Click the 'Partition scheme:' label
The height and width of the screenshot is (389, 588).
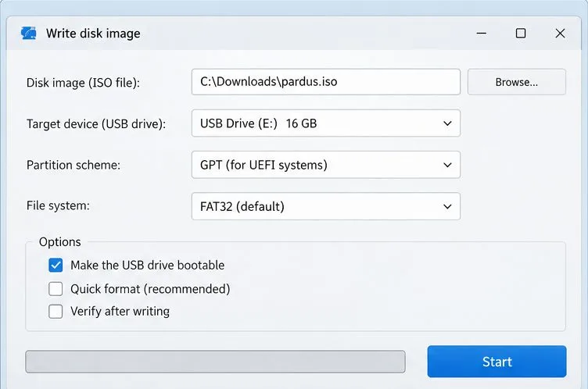point(73,165)
